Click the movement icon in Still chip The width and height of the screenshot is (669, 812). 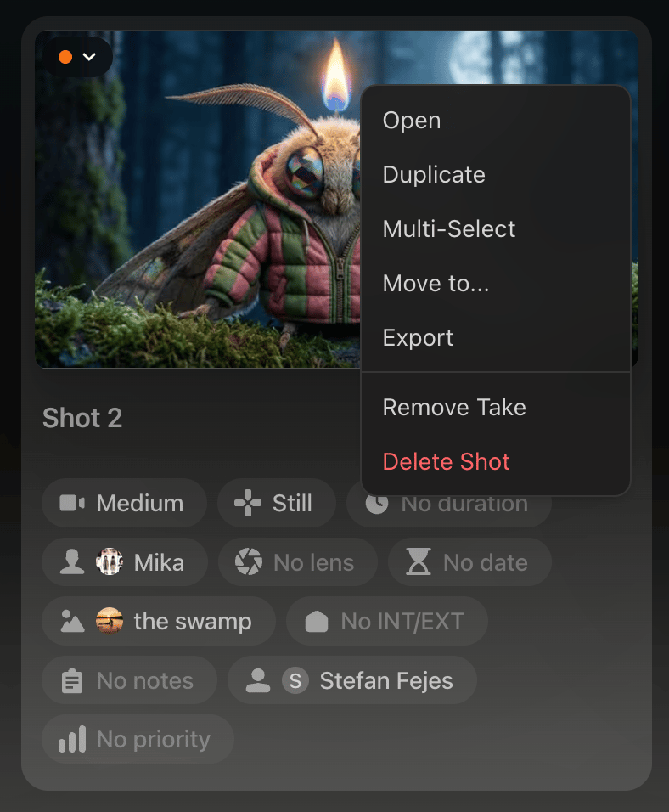(248, 503)
